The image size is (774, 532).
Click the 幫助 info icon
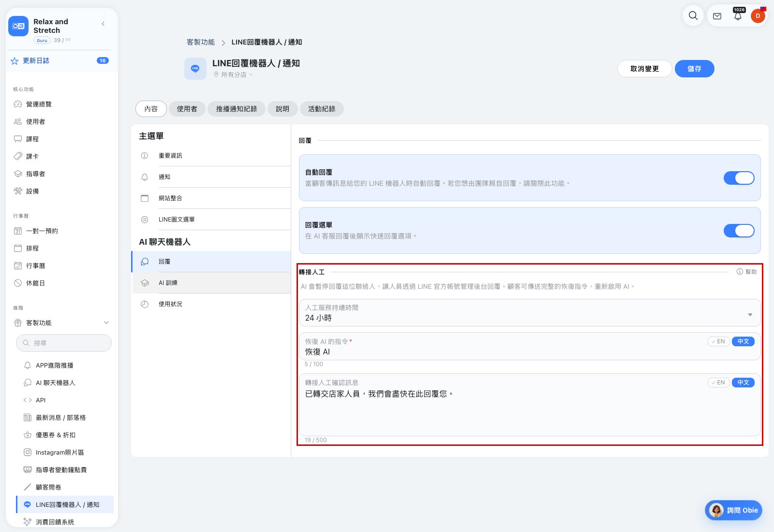[740, 272]
